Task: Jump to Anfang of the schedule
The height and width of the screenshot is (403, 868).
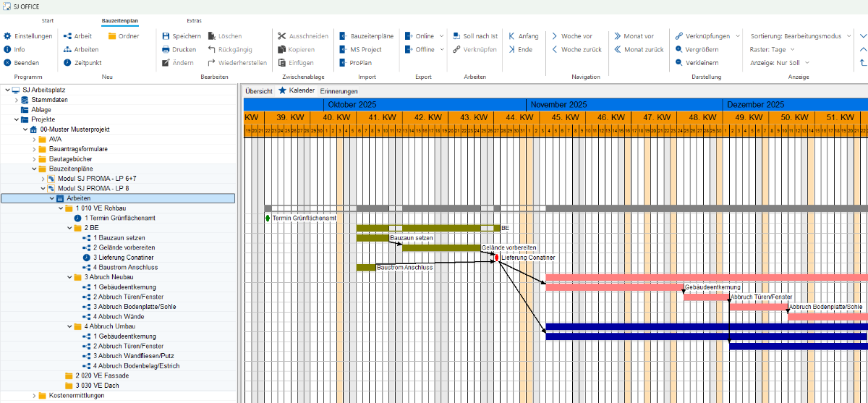Action: (511, 36)
